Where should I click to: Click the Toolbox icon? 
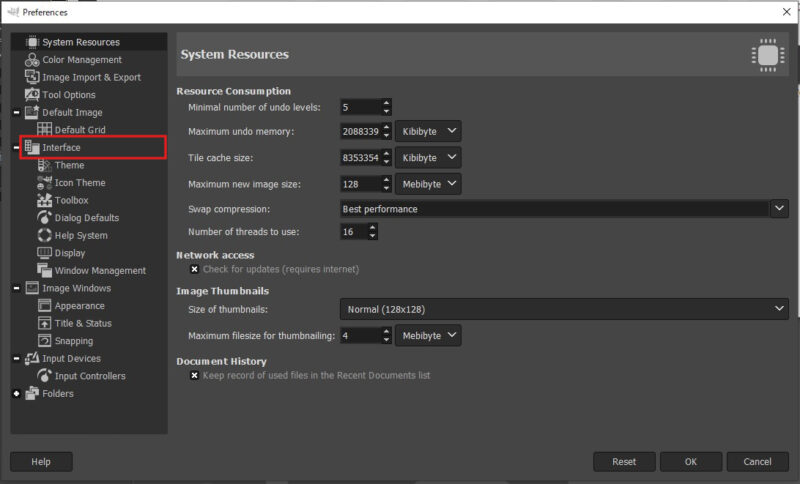pos(44,200)
